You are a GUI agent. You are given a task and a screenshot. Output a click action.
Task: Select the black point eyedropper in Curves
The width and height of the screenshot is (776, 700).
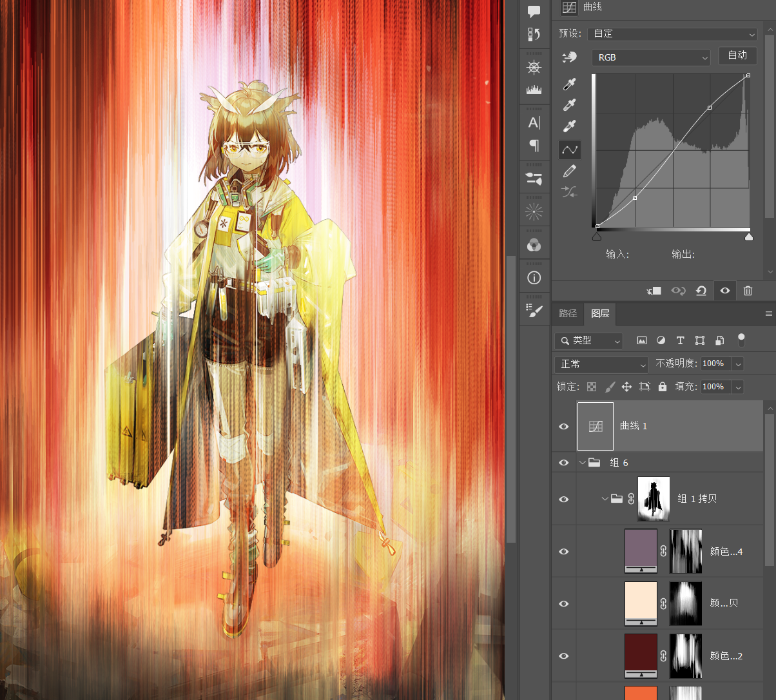coord(570,84)
